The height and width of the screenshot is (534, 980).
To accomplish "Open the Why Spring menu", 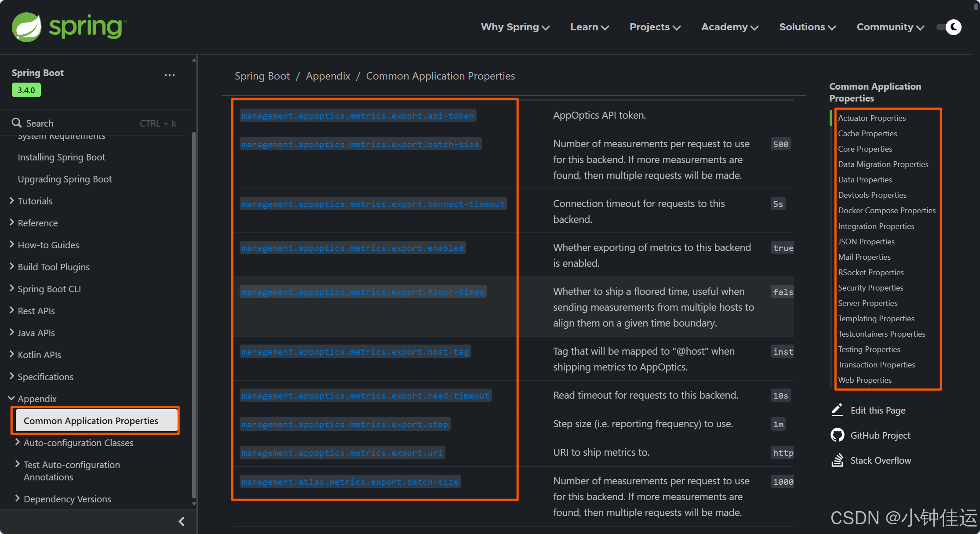I will tap(515, 27).
